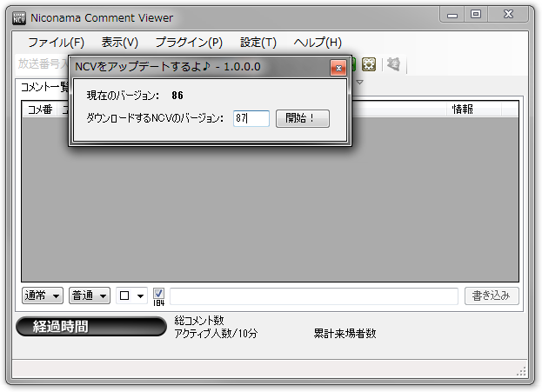Click the NCV app icon in title bar
This screenshot has height=392, width=542.
(x=19, y=18)
